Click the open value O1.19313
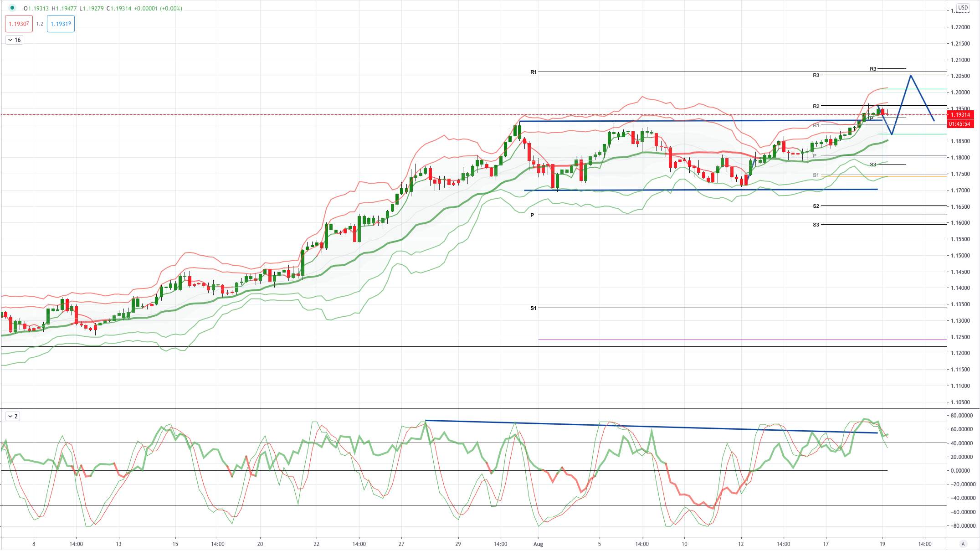This screenshot has width=980, height=551. pyautogui.click(x=36, y=8)
